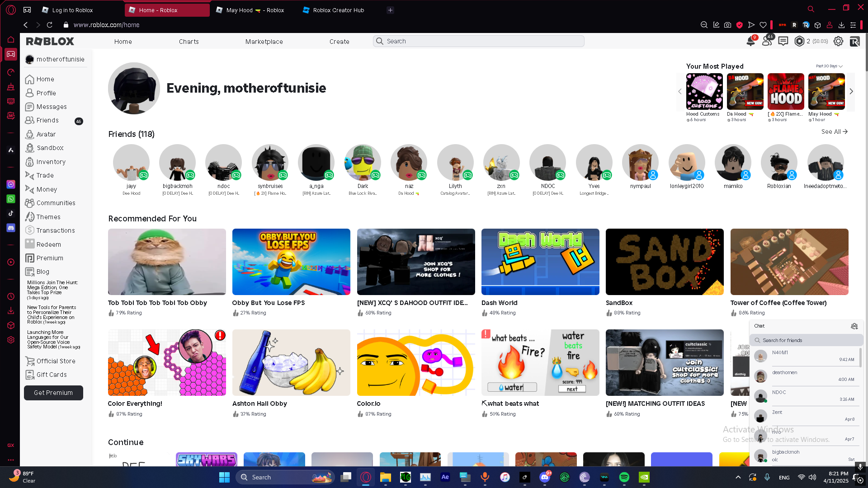Open Roblox notifications bell
Screen dimensions: 868x488
tap(750, 41)
